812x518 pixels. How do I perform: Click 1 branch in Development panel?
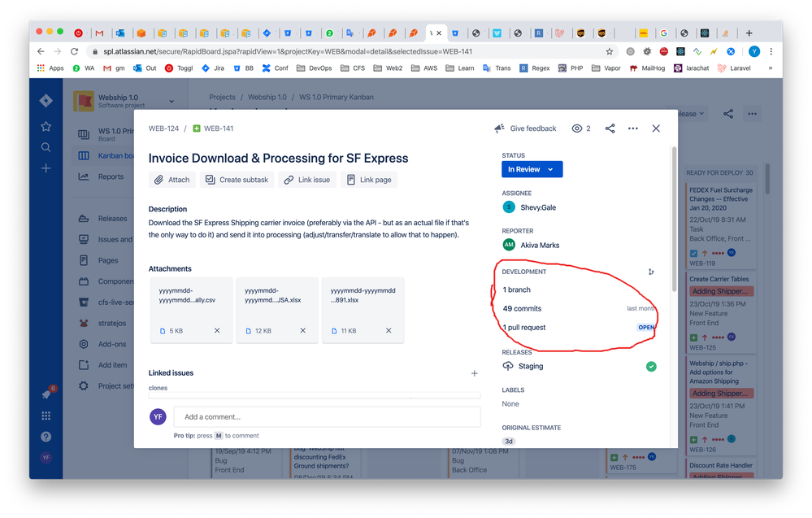point(517,289)
